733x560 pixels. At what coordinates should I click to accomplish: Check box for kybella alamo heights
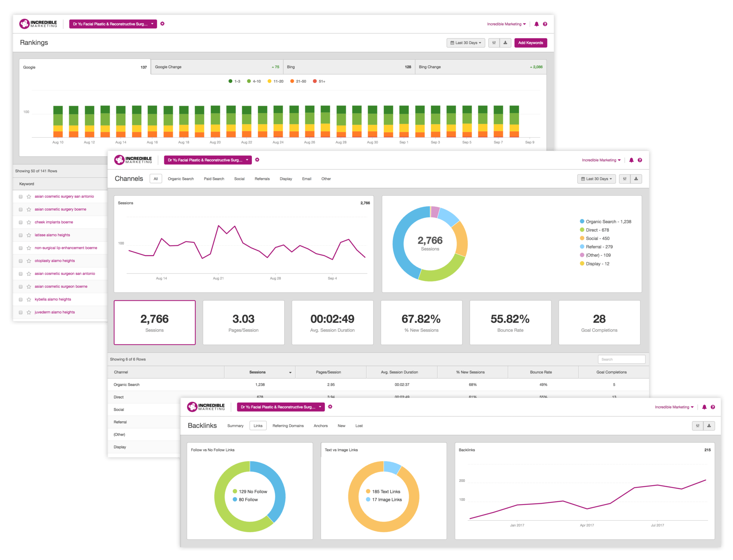click(x=21, y=300)
